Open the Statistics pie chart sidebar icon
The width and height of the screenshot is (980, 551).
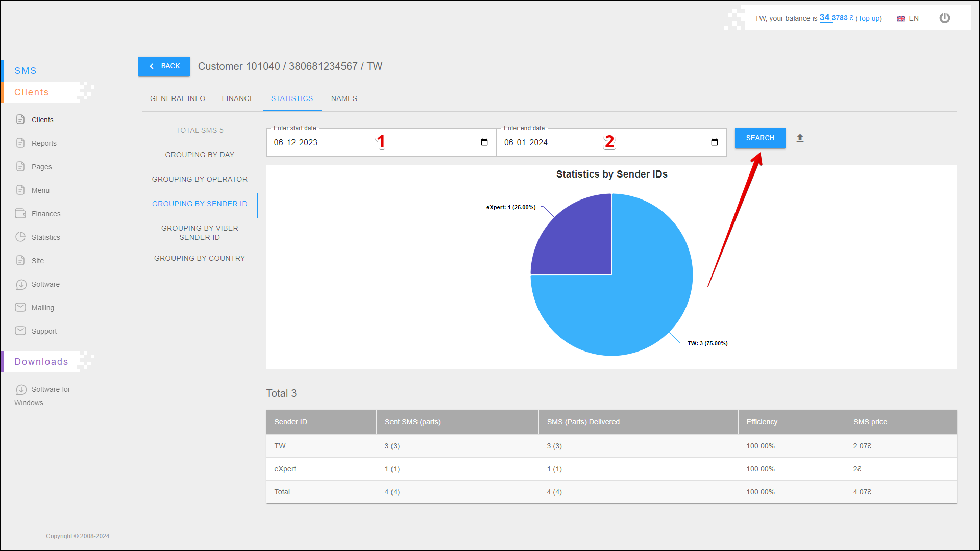[20, 237]
